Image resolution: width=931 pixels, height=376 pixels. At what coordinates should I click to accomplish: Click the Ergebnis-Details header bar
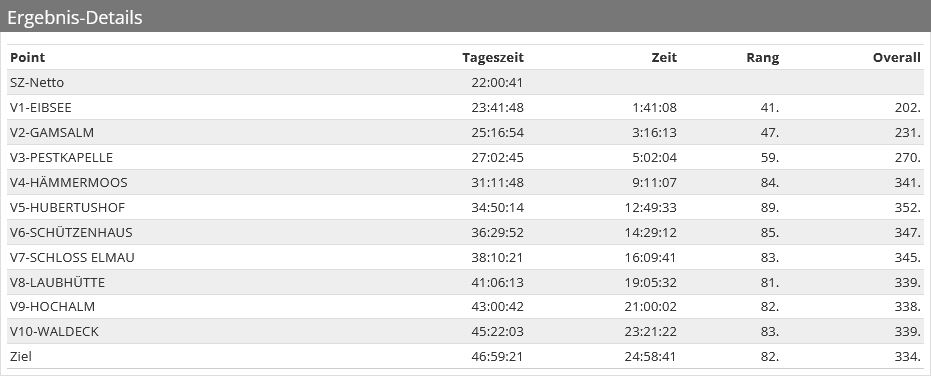[x=466, y=17]
